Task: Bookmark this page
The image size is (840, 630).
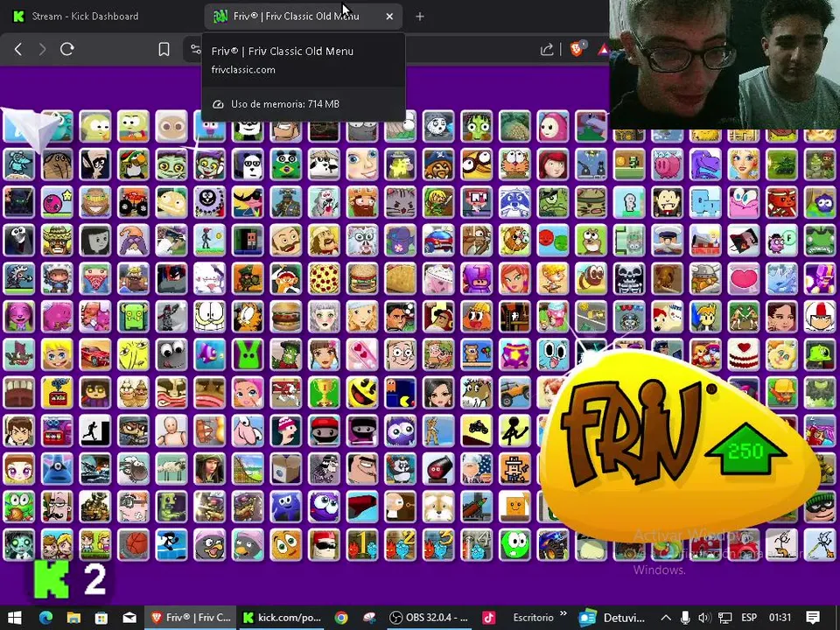Action: pyautogui.click(x=164, y=49)
